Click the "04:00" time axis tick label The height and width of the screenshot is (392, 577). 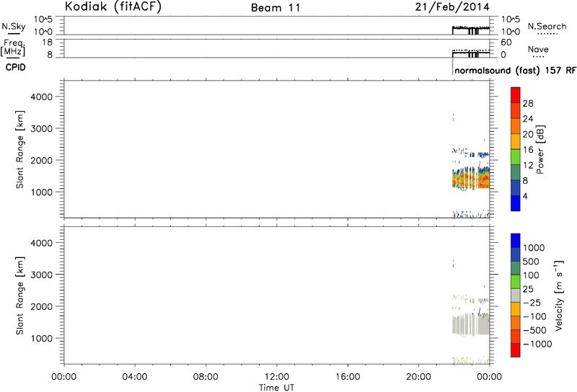pos(135,377)
